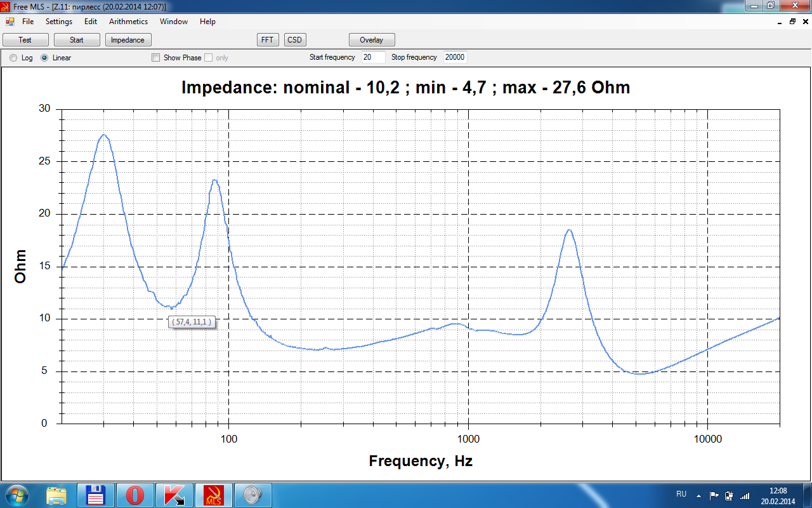This screenshot has width=812, height=508.
Task: Click the RU language indicator
Action: [x=681, y=494]
